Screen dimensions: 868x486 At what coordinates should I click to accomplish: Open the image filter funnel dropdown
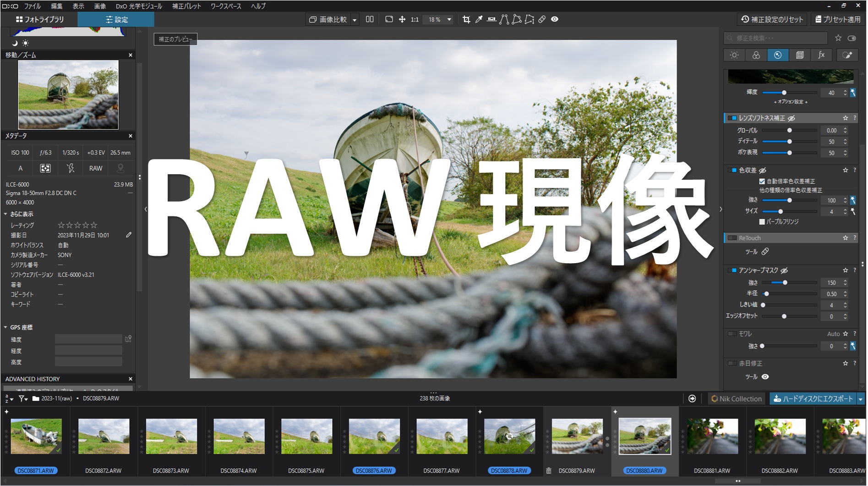pos(23,398)
